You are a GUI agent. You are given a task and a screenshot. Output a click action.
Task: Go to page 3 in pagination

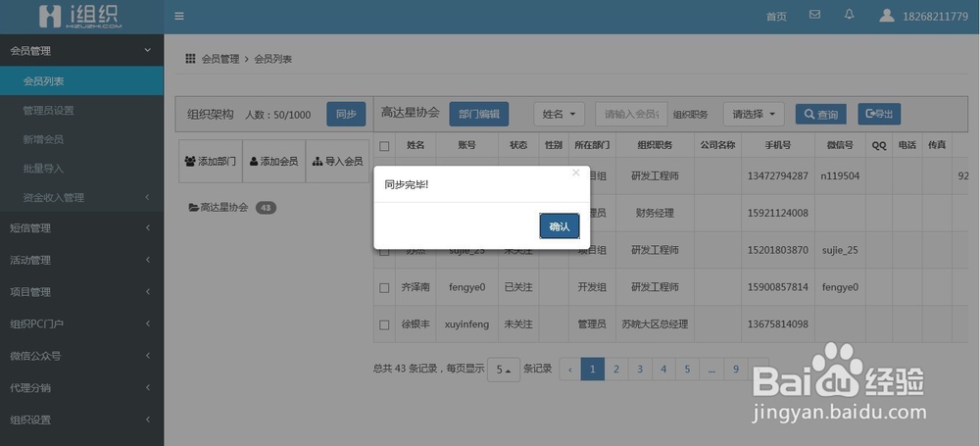(640, 370)
